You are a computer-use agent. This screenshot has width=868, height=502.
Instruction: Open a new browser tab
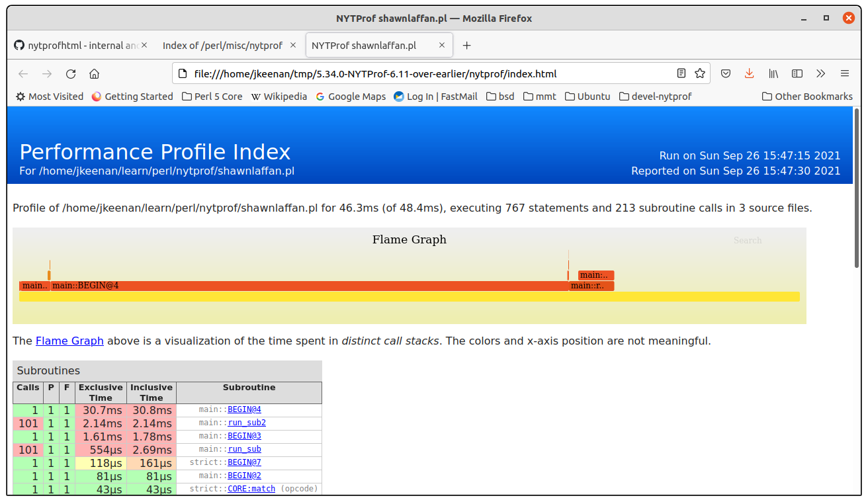click(466, 46)
